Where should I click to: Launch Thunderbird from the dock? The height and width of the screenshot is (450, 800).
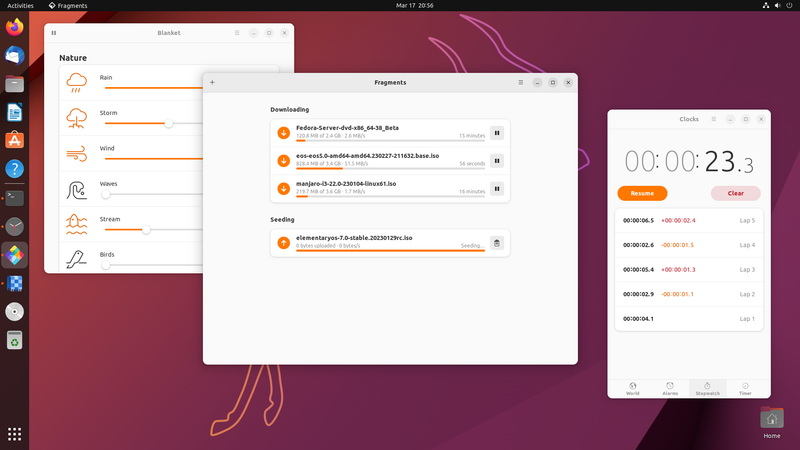tap(14, 55)
